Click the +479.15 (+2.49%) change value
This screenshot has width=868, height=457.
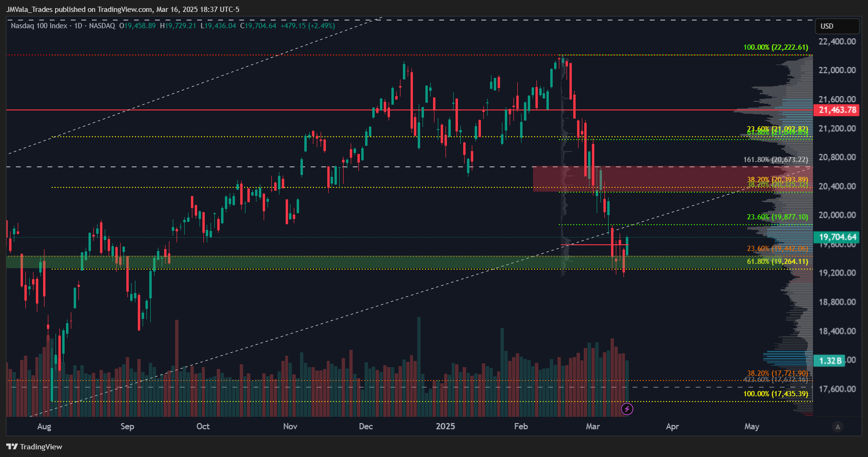pyautogui.click(x=308, y=26)
